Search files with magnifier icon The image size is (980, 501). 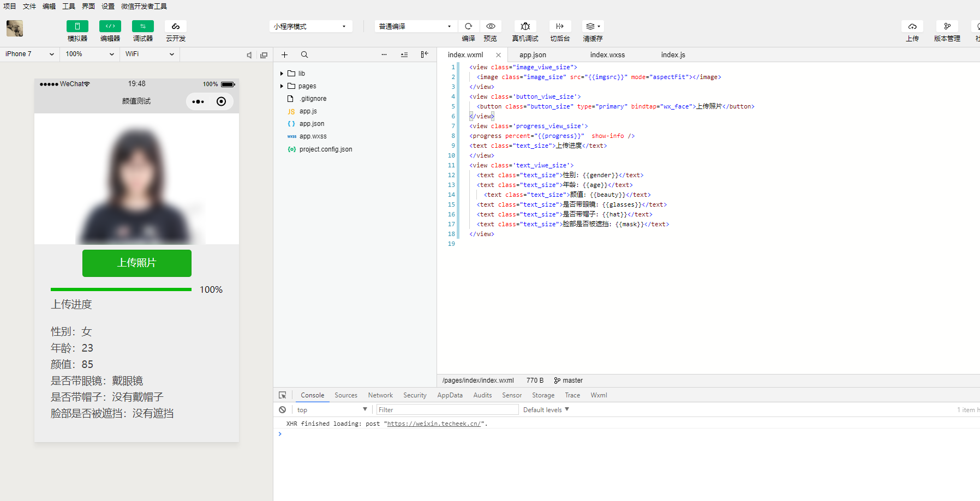tap(304, 55)
